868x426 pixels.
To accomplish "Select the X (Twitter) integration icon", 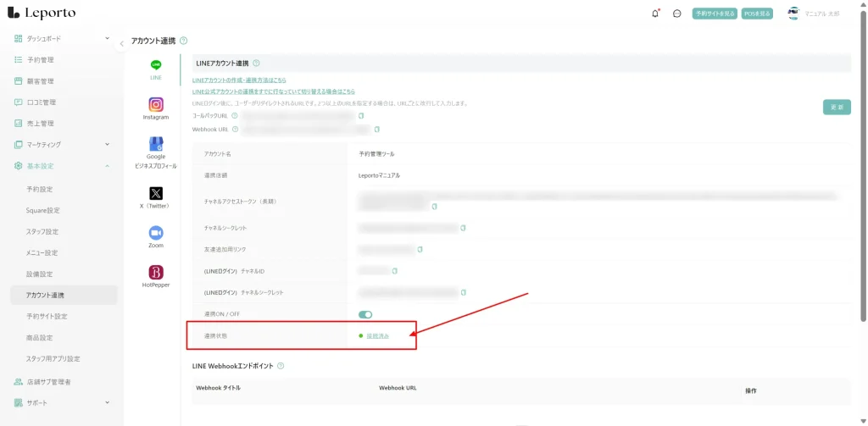I will (156, 194).
